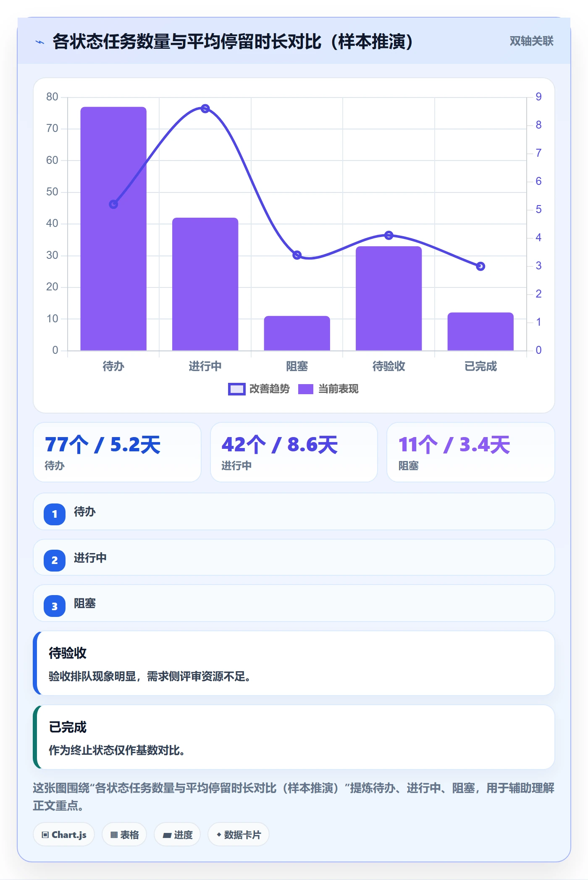Viewport: 588px width, 880px height.
Task: Click the 数据卡片 tag chip
Action: 239,835
